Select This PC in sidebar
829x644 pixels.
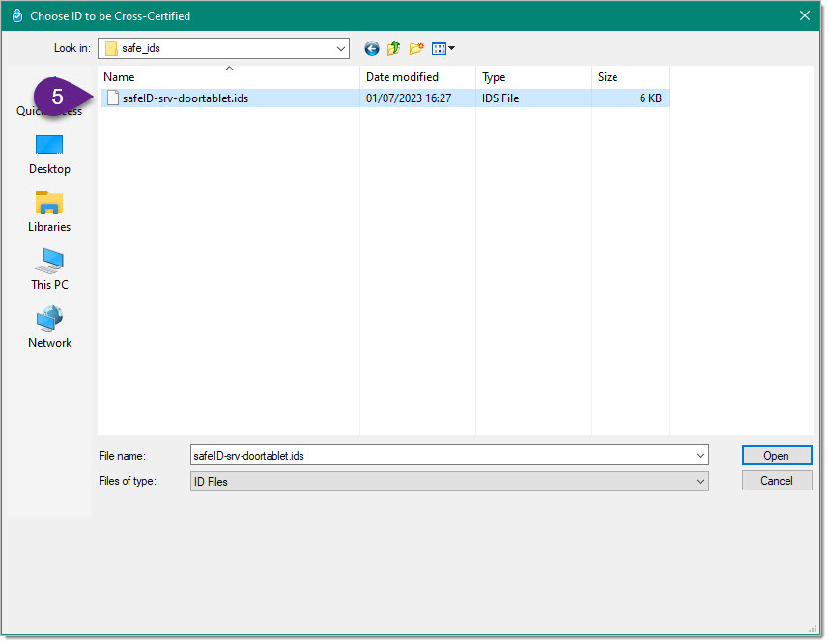[x=49, y=269]
